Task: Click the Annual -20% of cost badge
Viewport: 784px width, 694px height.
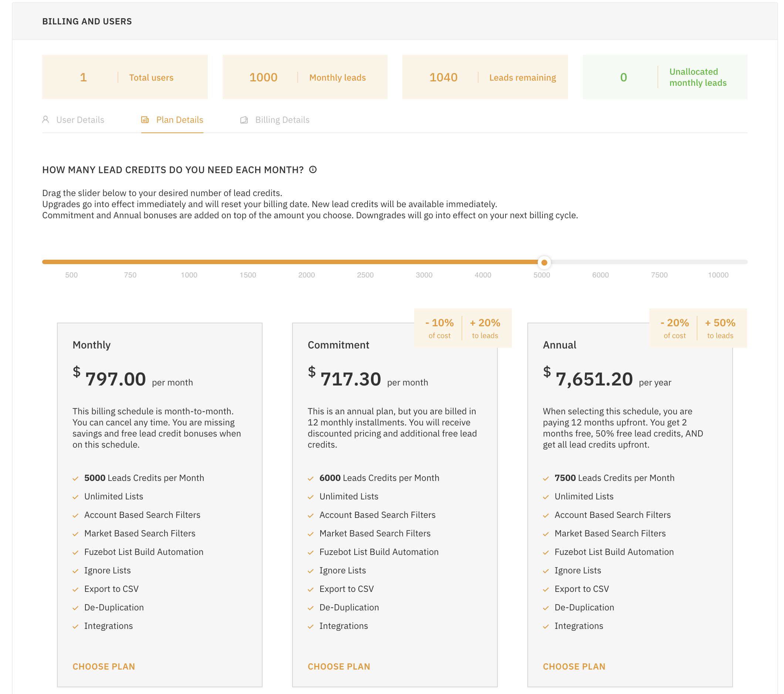Action: pyautogui.click(x=674, y=328)
